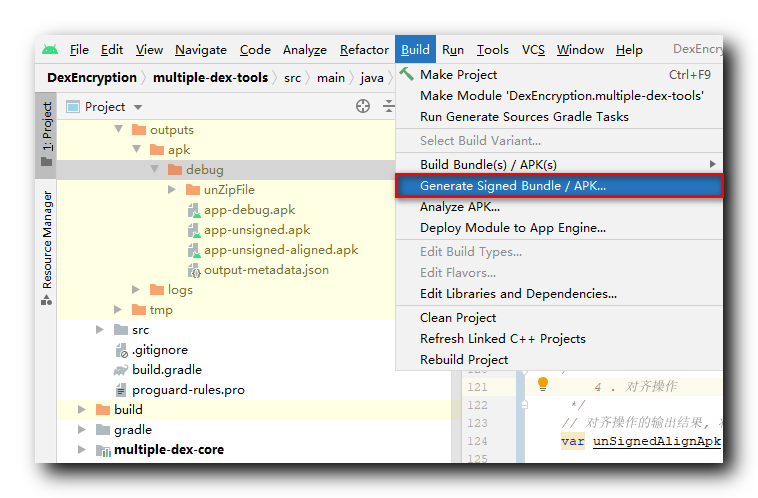Click the app-unsigned.apk file icon
758x498 pixels.
coord(194,230)
